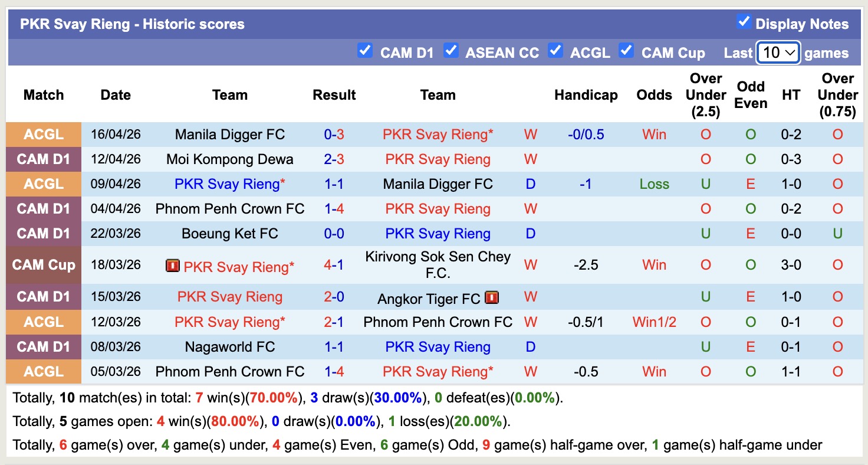Click the red card icon beside PKR Svay Rieng*

(172, 267)
